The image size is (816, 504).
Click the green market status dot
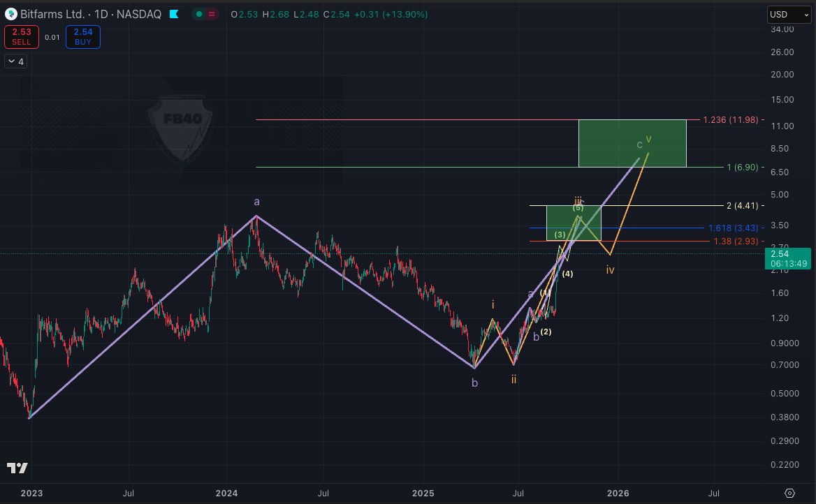[199, 14]
